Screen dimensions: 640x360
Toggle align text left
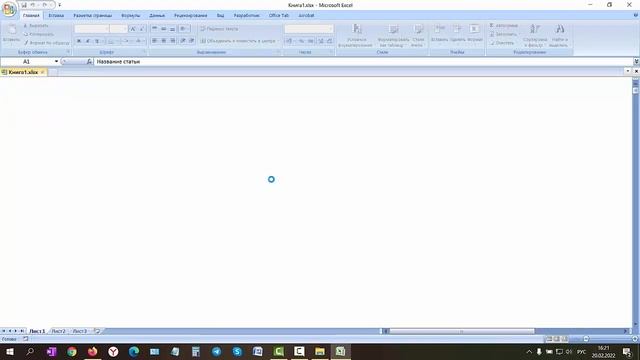pos(154,41)
